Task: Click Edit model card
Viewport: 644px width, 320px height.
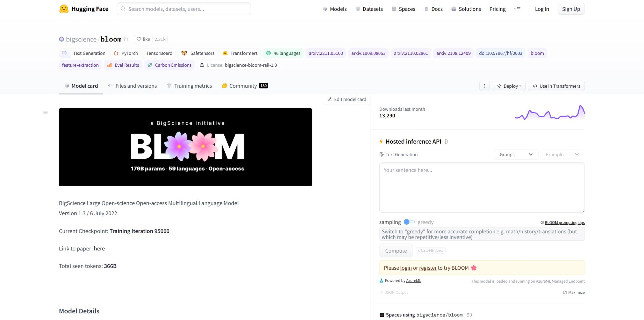Action: (347, 99)
